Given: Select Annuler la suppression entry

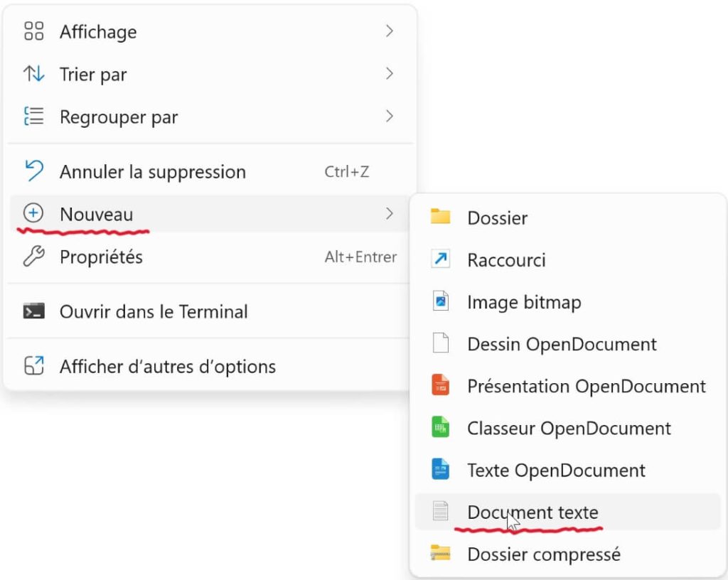Looking at the screenshot, I should click(x=153, y=172).
